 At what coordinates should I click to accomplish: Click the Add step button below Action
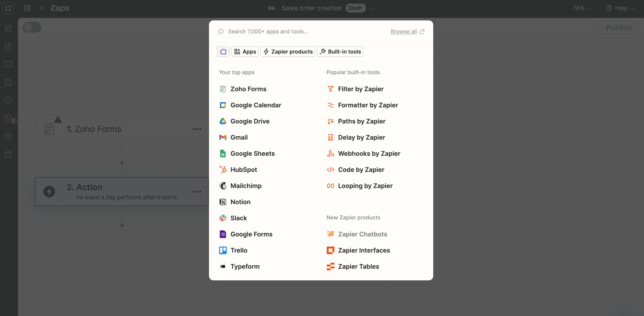(122, 225)
